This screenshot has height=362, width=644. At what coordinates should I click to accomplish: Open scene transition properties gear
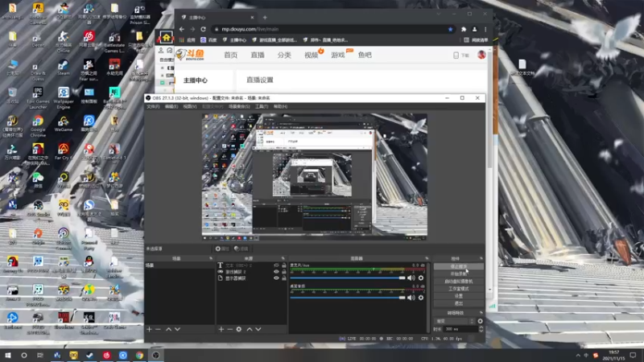click(x=480, y=321)
